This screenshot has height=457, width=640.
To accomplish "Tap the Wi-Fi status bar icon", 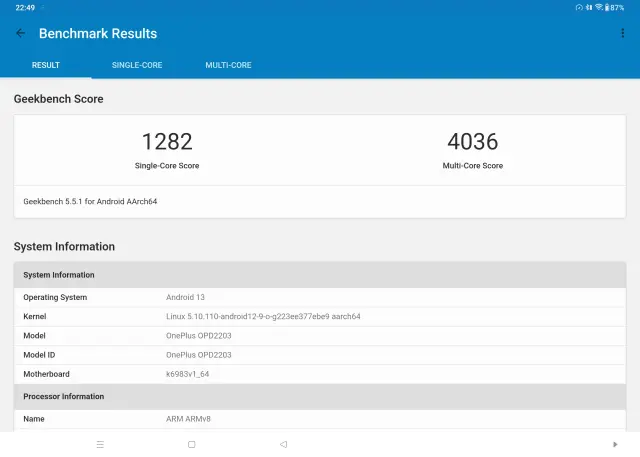I will (x=598, y=7).
